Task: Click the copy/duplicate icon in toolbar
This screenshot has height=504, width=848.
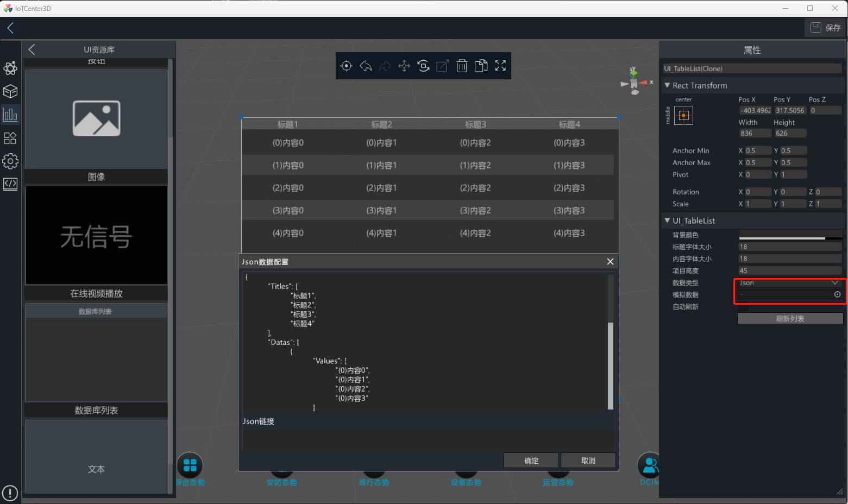Action: (481, 66)
